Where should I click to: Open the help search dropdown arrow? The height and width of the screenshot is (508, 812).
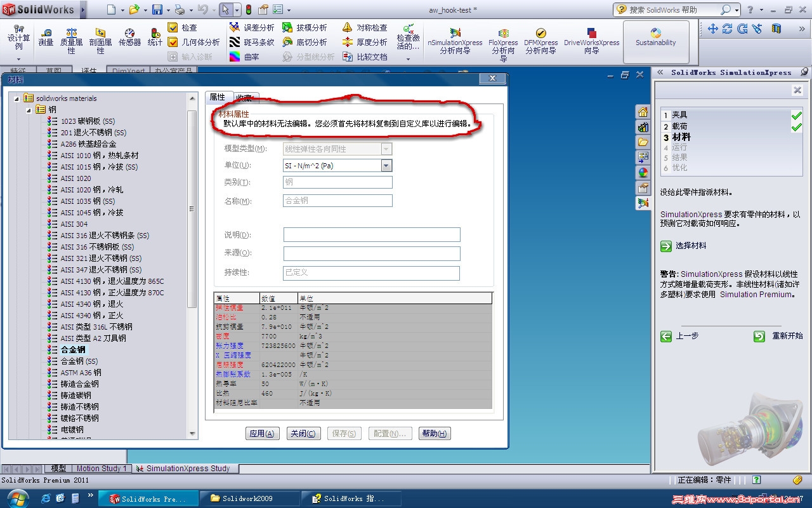[x=737, y=10]
